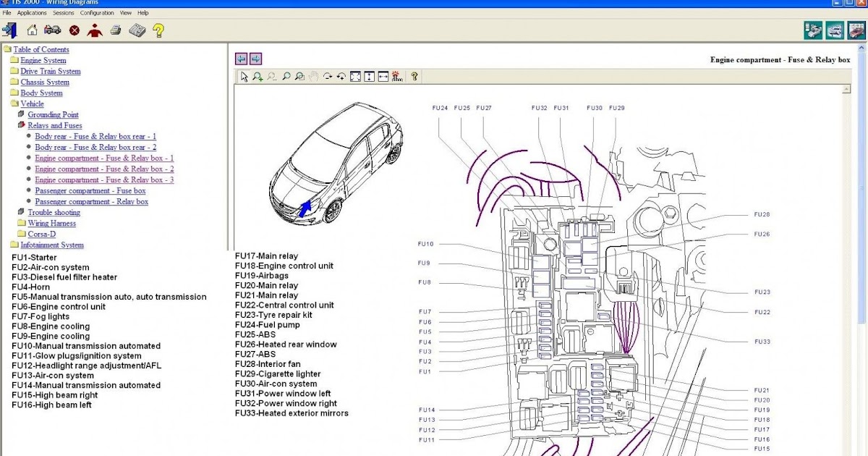868x456 pixels.
Task: Expand the Chassis System folder icon
Action: pos(14,82)
